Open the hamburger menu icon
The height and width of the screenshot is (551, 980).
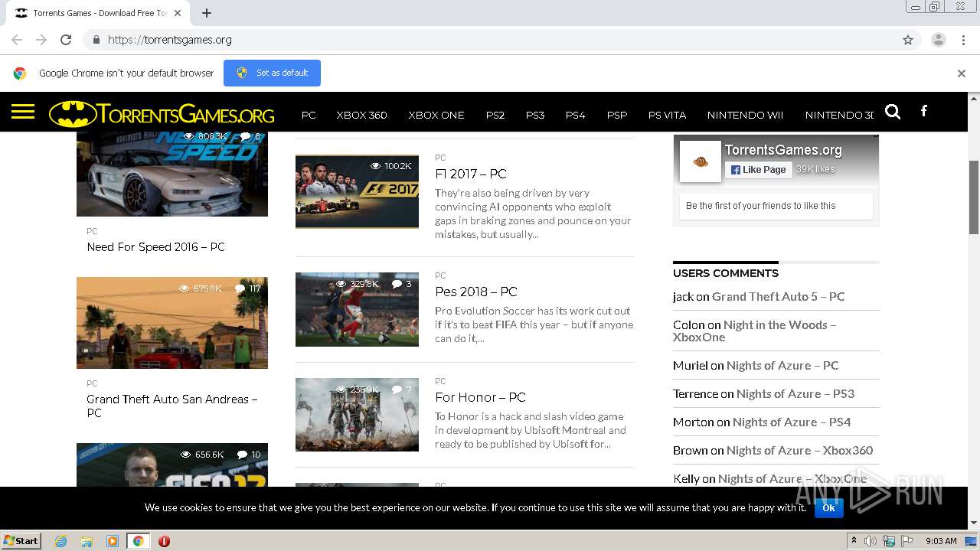coord(23,112)
